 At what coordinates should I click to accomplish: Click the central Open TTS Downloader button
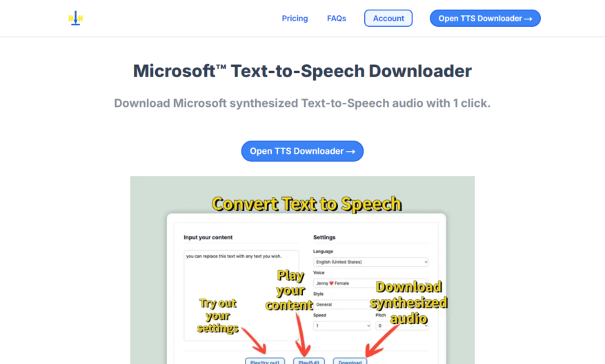point(302,151)
